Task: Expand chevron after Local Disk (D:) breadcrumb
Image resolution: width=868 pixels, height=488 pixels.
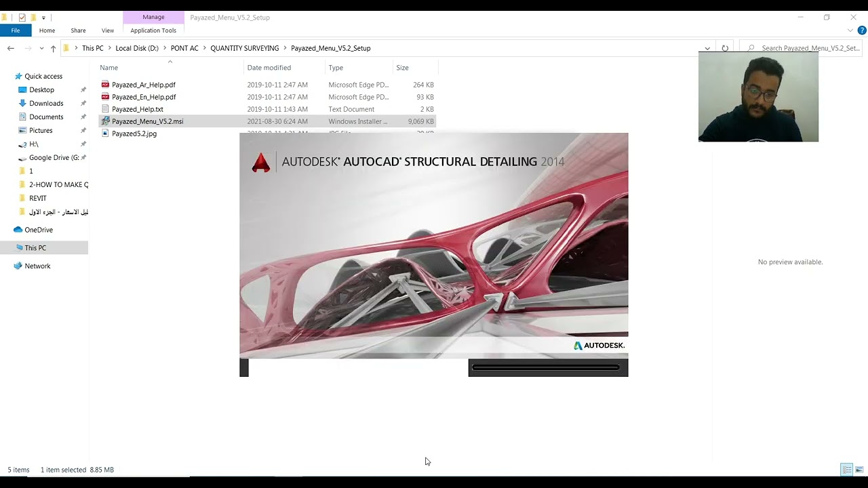Action: tap(165, 48)
